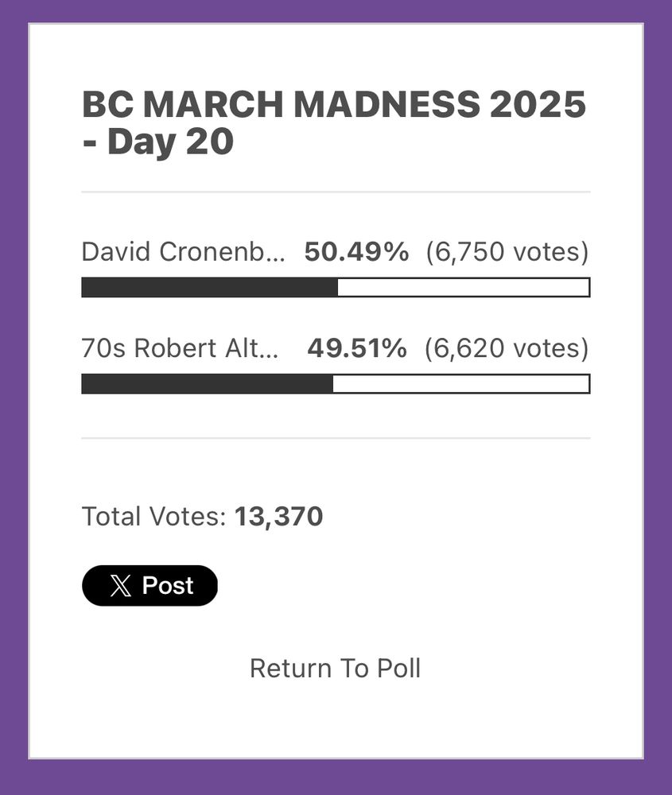Click the Total Votes label
The height and width of the screenshot is (795, 672).
153,517
